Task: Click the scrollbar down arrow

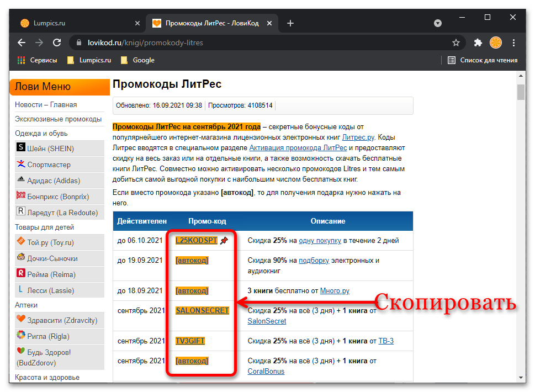Action: pyautogui.click(x=521, y=377)
